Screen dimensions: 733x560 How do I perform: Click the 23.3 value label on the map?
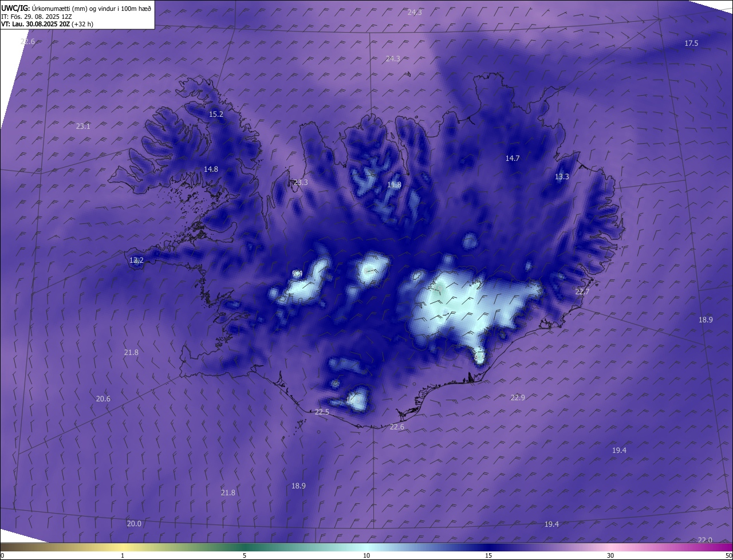pyautogui.click(x=301, y=183)
